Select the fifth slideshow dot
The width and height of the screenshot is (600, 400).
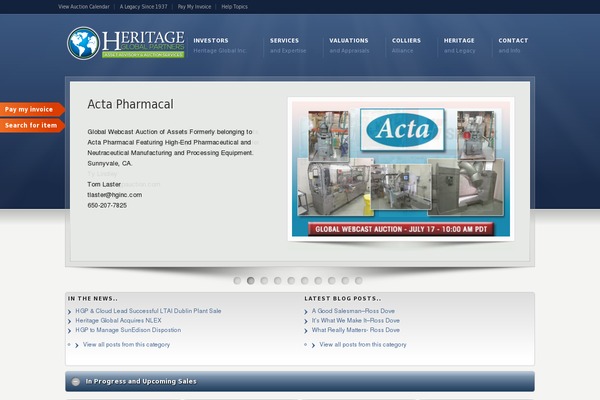(x=291, y=281)
